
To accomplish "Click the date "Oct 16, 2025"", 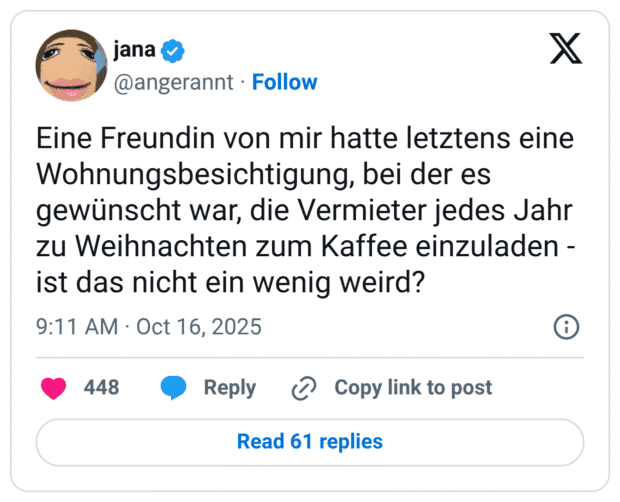I will click(x=198, y=327).
